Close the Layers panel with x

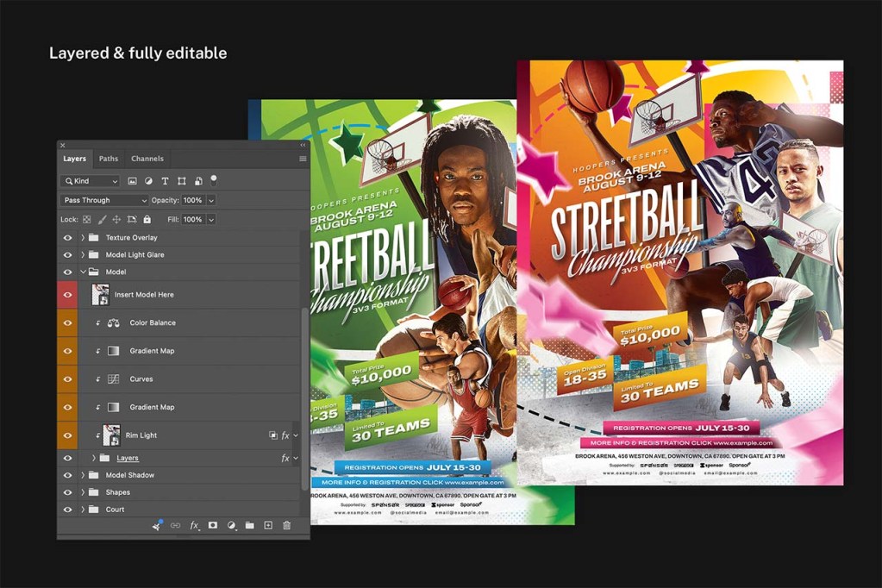point(62,145)
